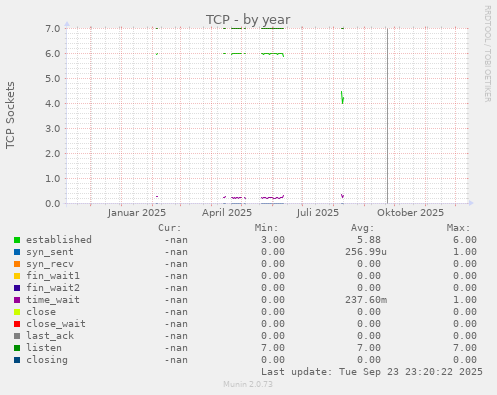497x395 pixels.
Task: Select the close_wait red legend swatch
Action: [x=17, y=324]
